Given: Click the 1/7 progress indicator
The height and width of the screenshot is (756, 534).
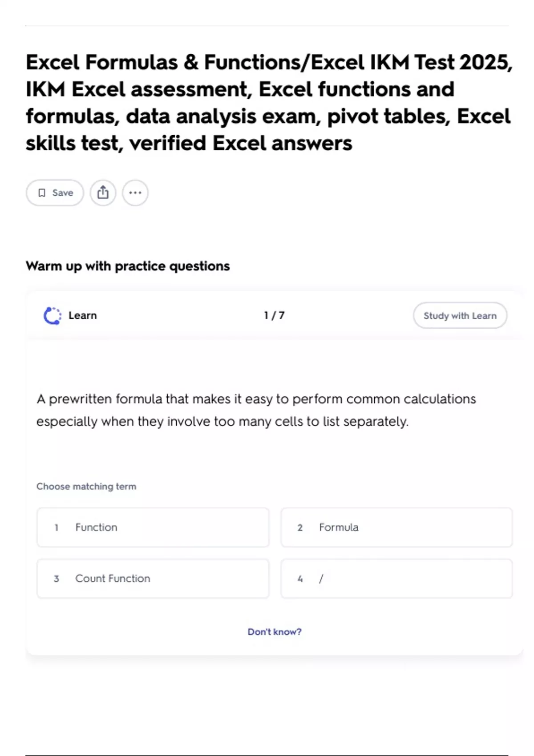Looking at the screenshot, I should 275,315.
